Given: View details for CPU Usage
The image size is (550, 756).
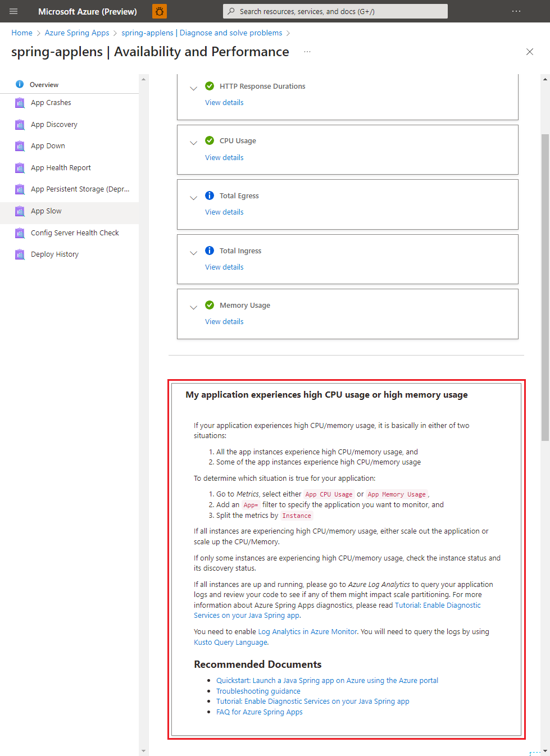Looking at the screenshot, I should pyautogui.click(x=224, y=158).
